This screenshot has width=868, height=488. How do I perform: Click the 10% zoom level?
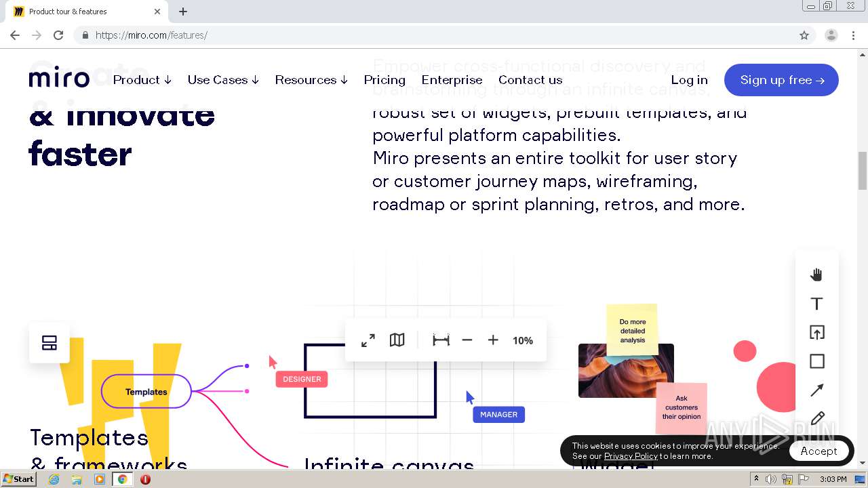pyautogui.click(x=523, y=341)
